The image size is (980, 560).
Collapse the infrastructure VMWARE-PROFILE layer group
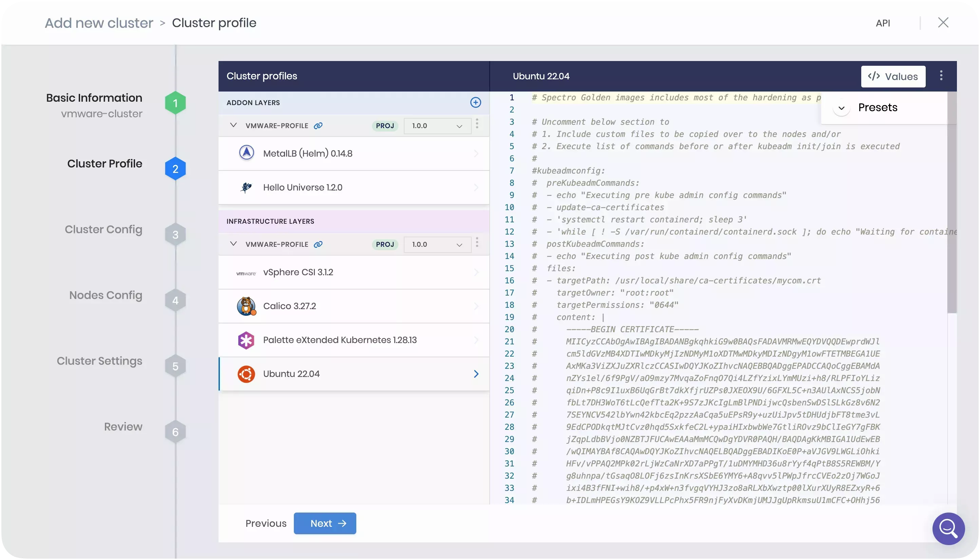click(x=233, y=244)
